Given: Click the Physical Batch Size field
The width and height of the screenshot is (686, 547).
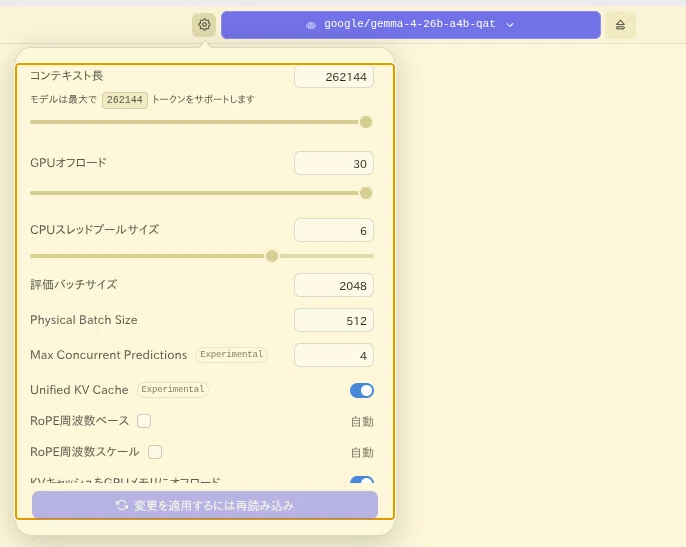Looking at the screenshot, I should pyautogui.click(x=334, y=320).
